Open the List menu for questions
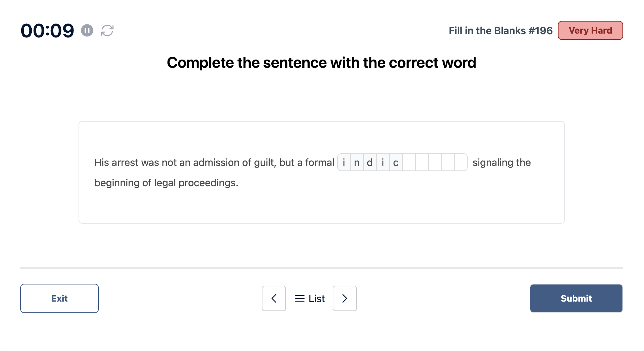The height and width of the screenshot is (351, 644). 309,298
